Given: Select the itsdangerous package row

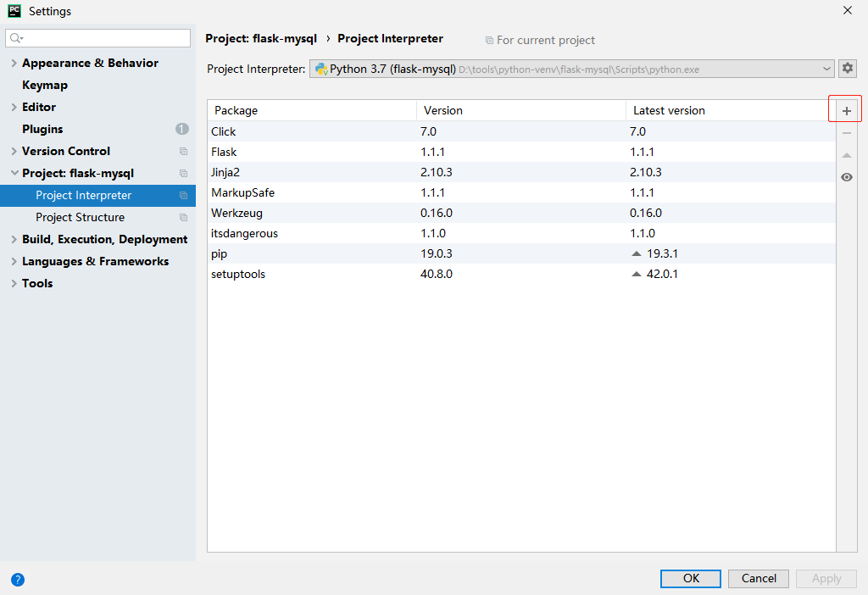Looking at the screenshot, I should 521,234.
